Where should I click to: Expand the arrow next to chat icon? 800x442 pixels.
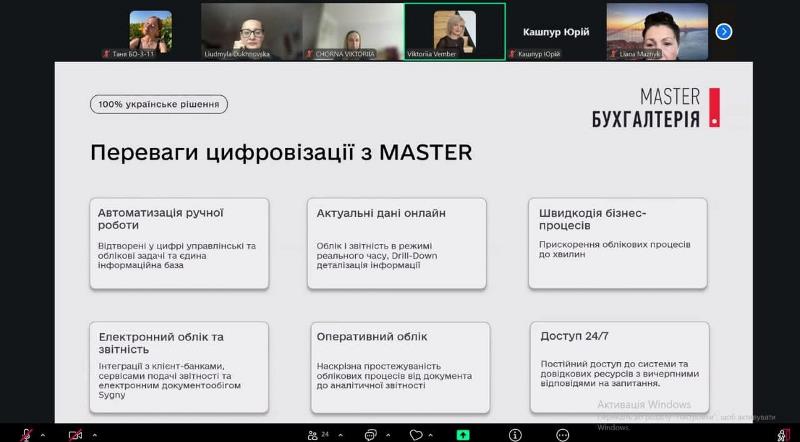point(387,435)
